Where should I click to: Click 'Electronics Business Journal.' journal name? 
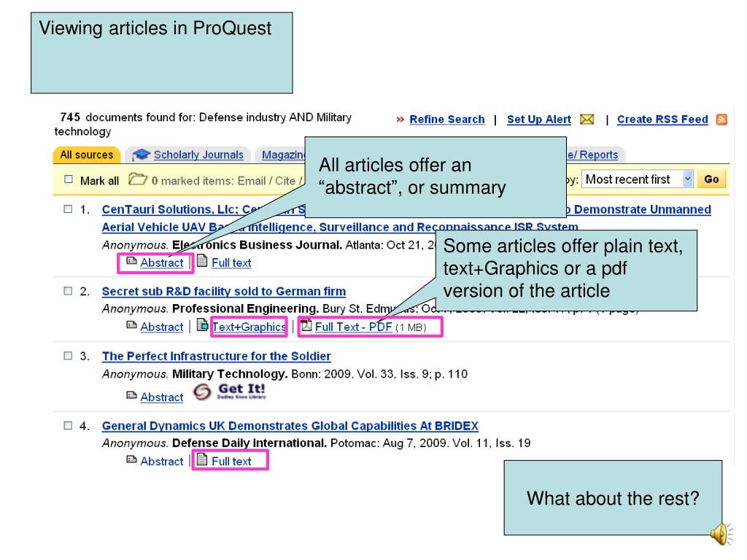pyautogui.click(x=257, y=245)
